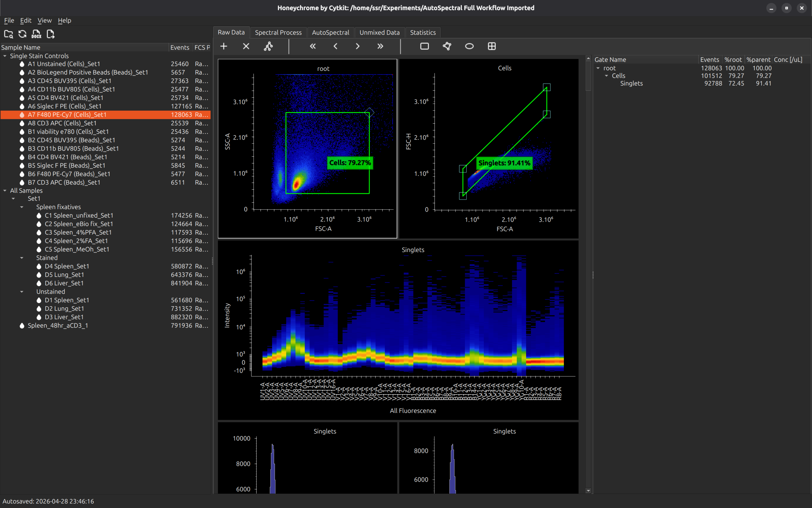Click the %parent column header
Viewport: 812px width, 508px height.
pyautogui.click(x=759, y=59)
